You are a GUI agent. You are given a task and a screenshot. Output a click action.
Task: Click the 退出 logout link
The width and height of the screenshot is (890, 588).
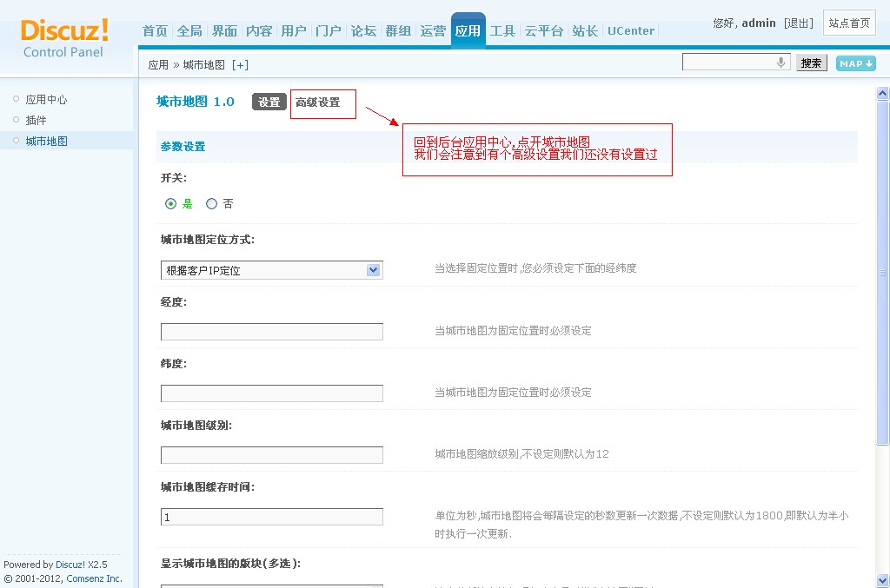(798, 23)
